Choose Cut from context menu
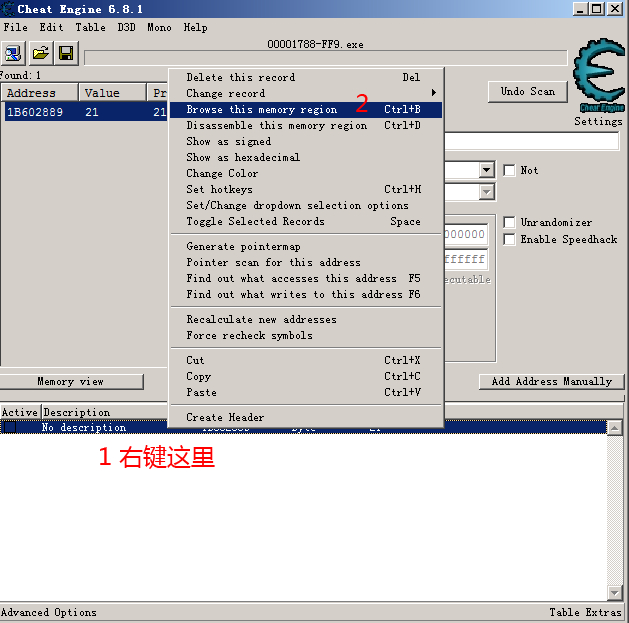This screenshot has width=629, height=623. click(x=306, y=360)
